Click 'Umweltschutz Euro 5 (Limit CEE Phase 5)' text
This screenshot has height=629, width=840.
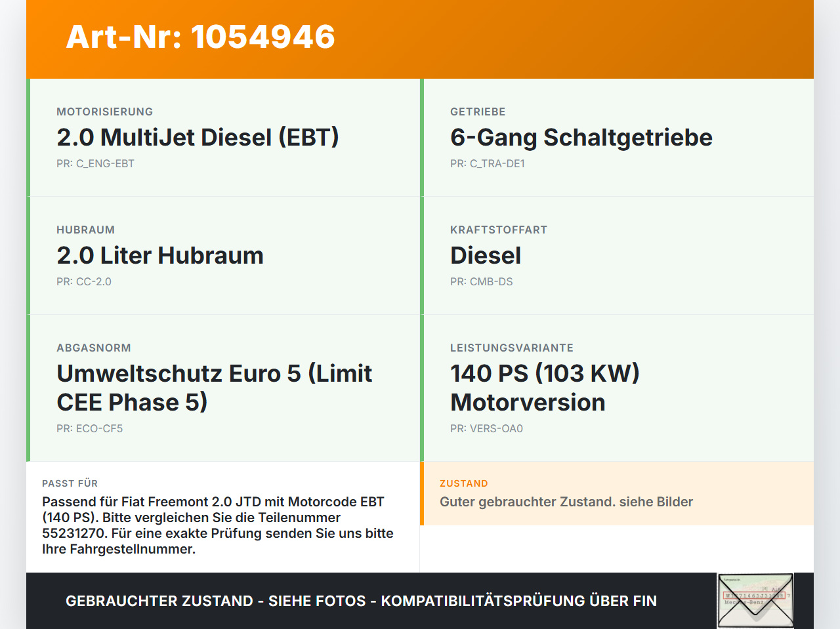[214, 388]
